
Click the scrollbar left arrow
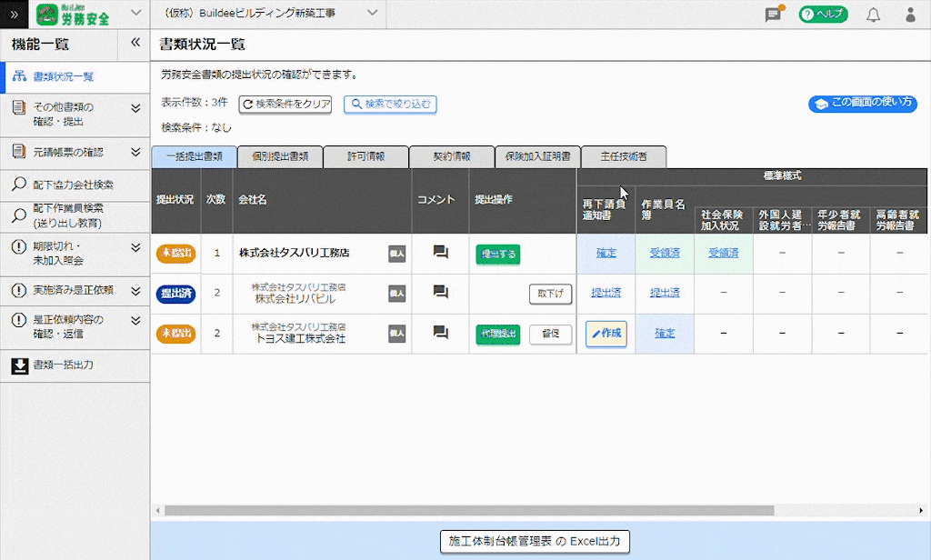[x=157, y=511]
